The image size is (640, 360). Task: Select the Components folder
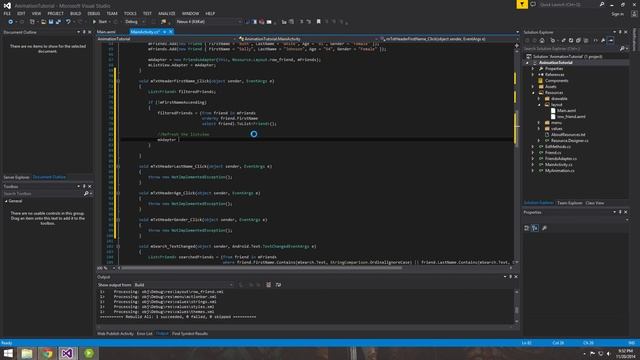coord(556,80)
